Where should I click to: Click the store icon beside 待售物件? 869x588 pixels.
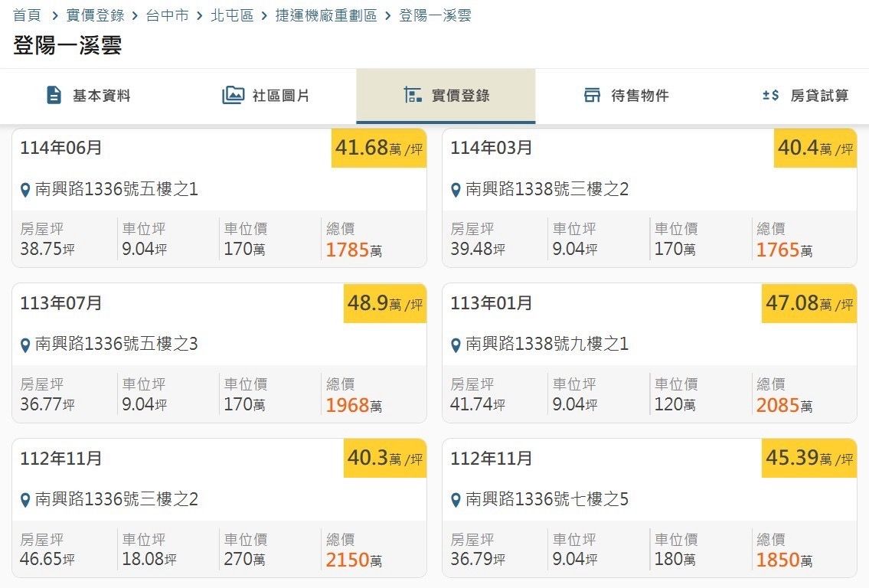tap(592, 96)
